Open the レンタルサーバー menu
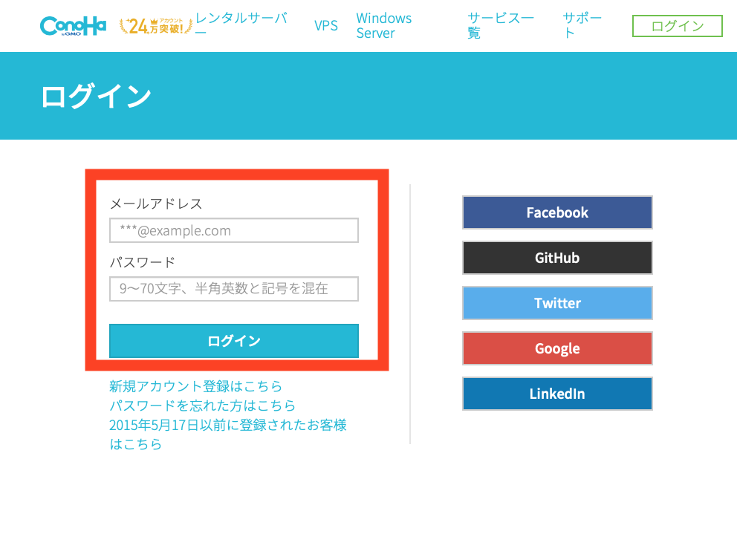Image resolution: width=737 pixels, height=560 pixels. coord(241,25)
